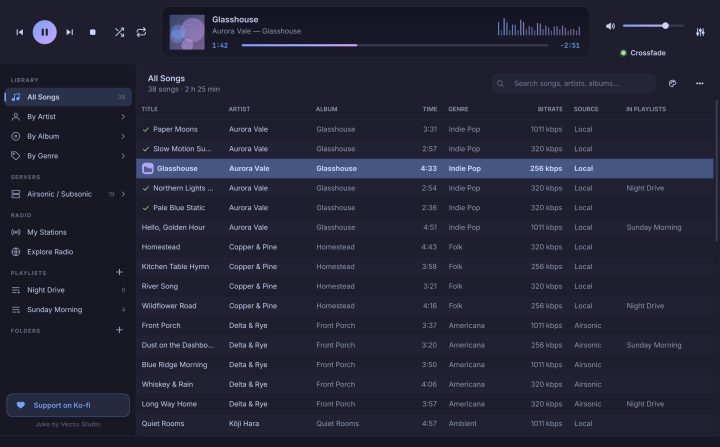Open the By Genre view
The width and height of the screenshot is (720, 447).
pyautogui.click(x=68, y=156)
